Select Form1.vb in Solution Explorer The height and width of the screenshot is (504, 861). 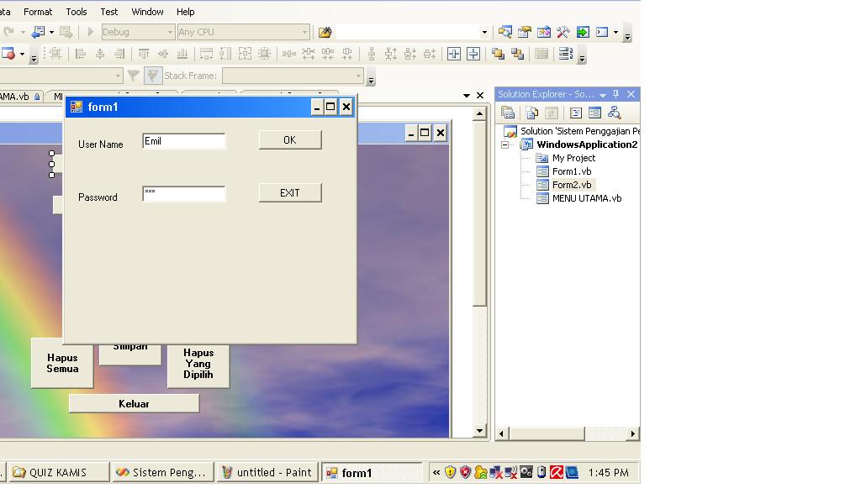pos(572,171)
